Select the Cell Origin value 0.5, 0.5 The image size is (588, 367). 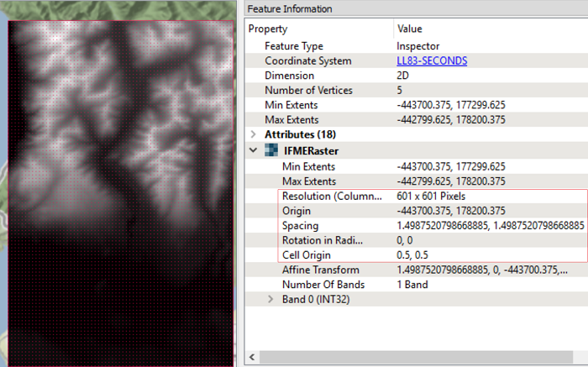point(412,255)
